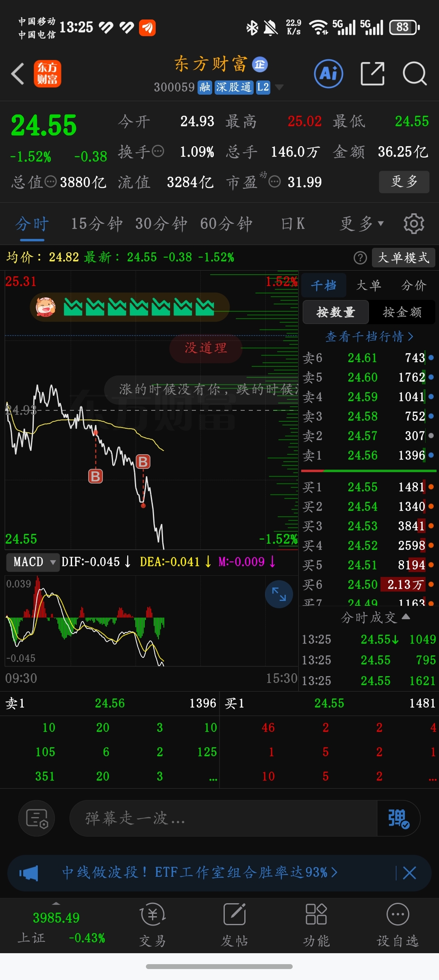The height and width of the screenshot is (980, 439).
Task: Open chart settings gear icon
Action: 414,223
